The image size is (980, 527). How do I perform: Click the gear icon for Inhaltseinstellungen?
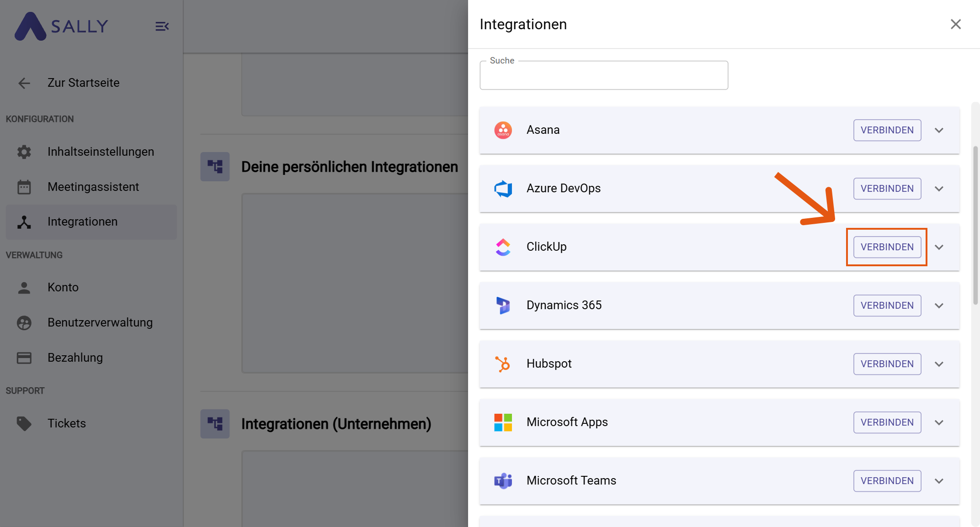[x=24, y=152]
